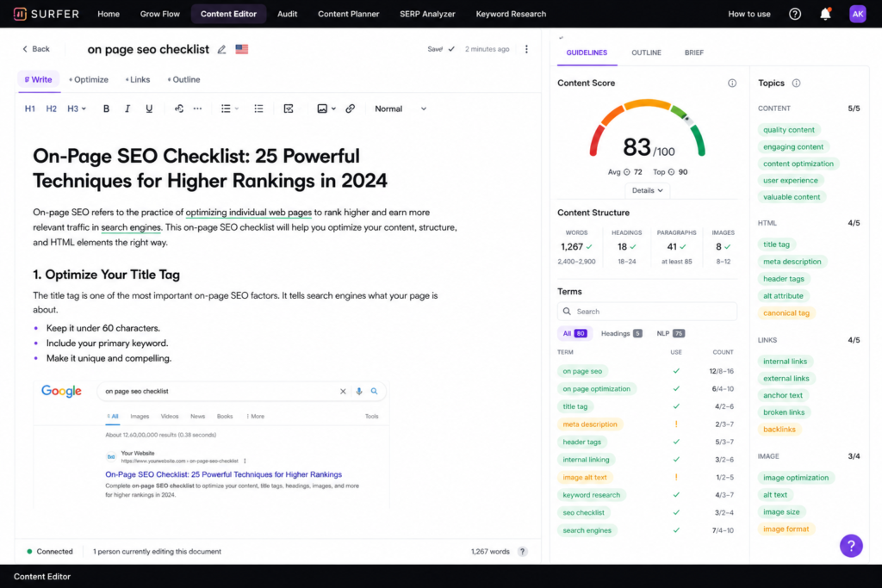Viewport: 882px width, 588px height.
Task: Click the word count help icon
Action: coord(523,552)
